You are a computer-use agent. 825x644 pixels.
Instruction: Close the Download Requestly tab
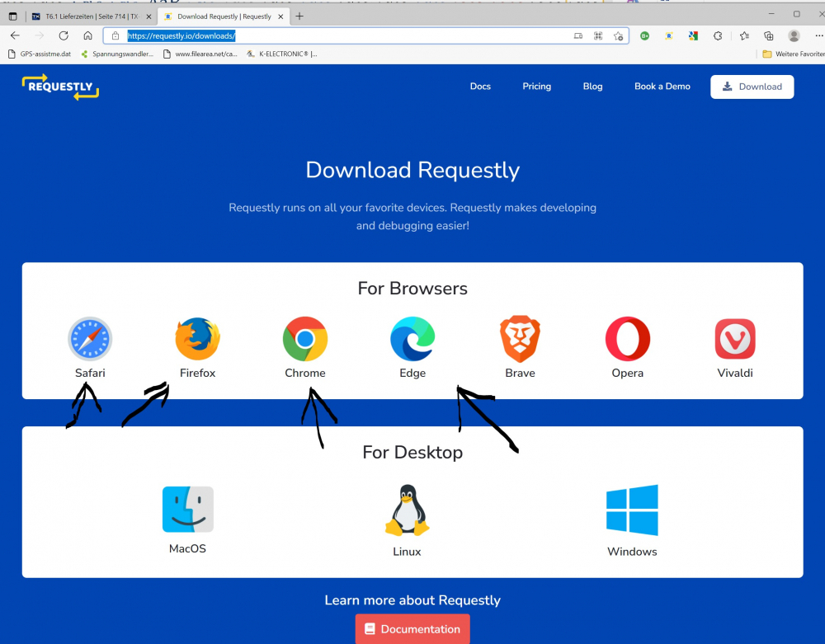point(281,16)
